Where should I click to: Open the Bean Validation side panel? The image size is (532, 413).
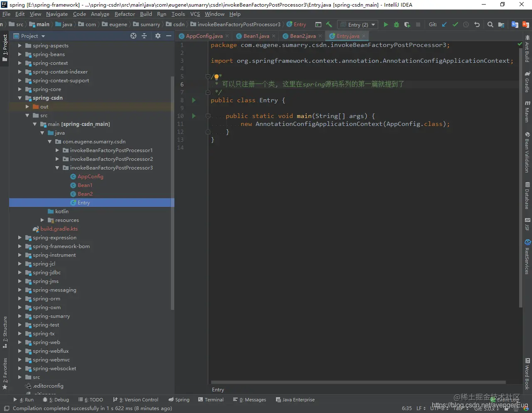(527, 152)
